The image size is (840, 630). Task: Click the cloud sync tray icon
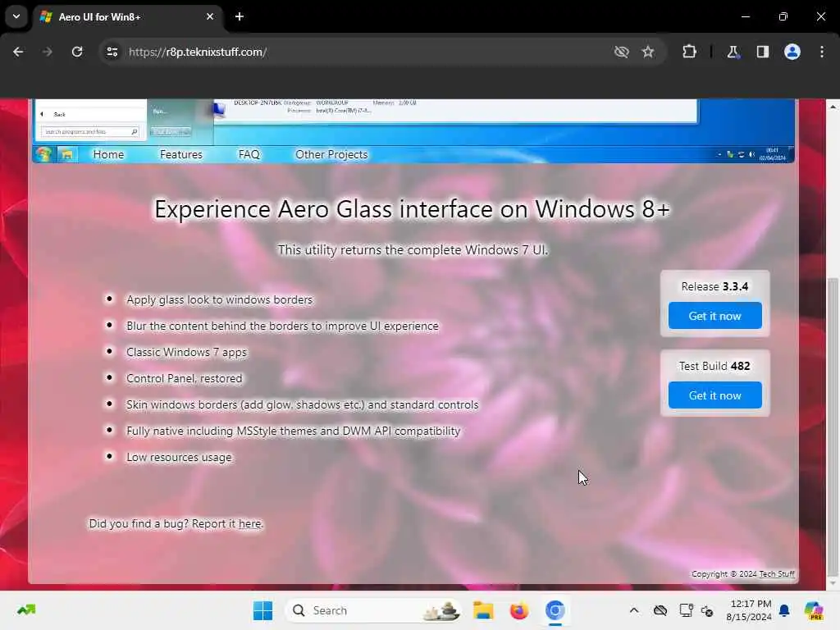click(660, 610)
